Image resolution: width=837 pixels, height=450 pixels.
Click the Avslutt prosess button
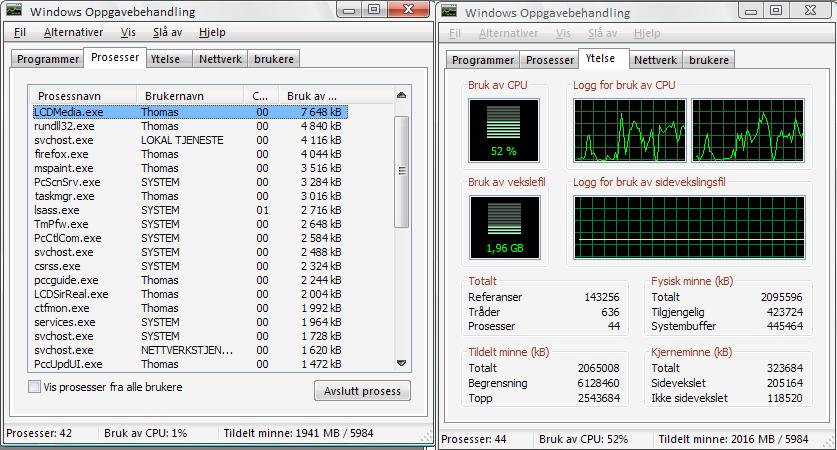(x=362, y=391)
